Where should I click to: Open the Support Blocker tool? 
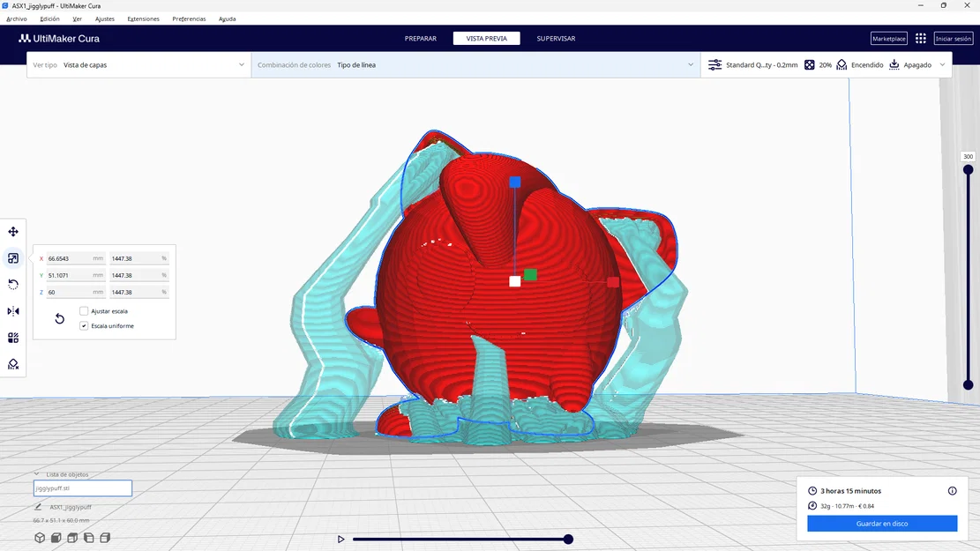tap(13, 364)
